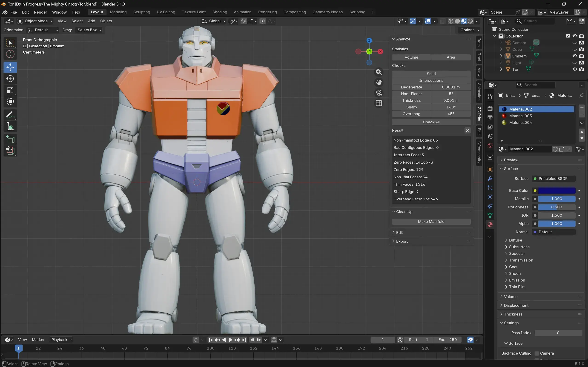Toggle X-ray display mode
Viewport: 588px width, 367px height.
pyautogui.click(x=442, y=21)
